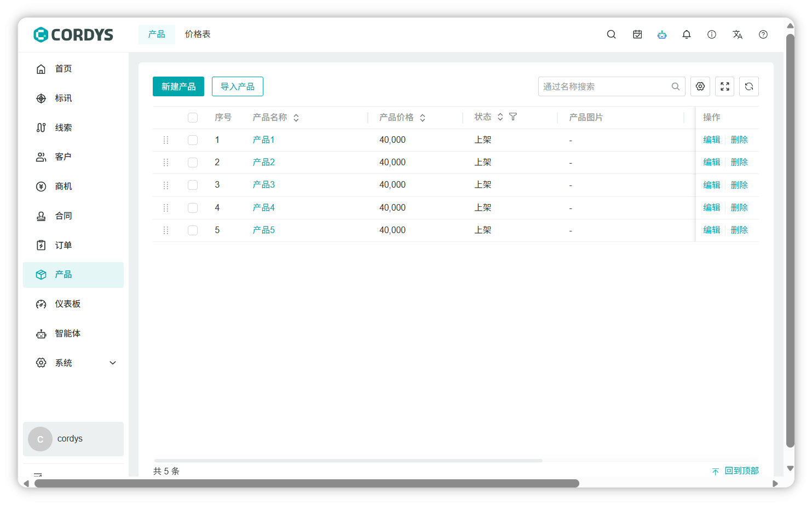812x505 pixels.
Task: Click 导入产品 button
Action: (x=238, y=86)
